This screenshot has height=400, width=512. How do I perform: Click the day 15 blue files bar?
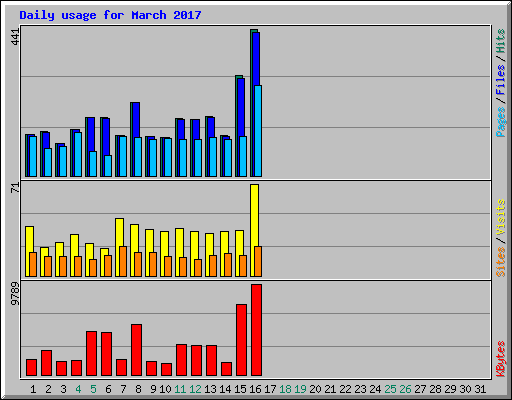241,107
